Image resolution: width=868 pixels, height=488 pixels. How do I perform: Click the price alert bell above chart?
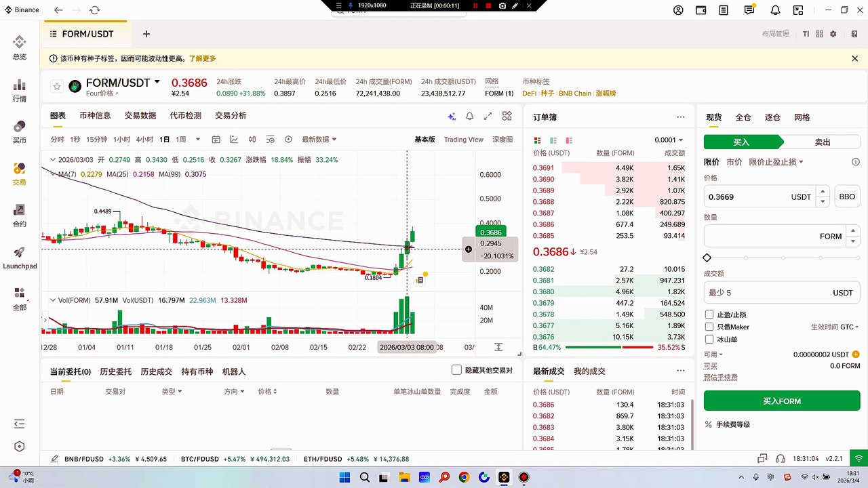pos(469,117)
